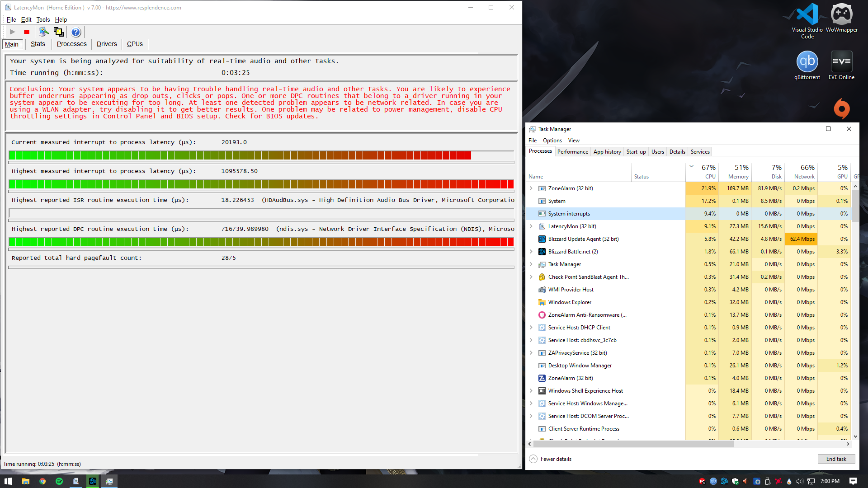Open the Help menu in LatencyMon
This screenshot has height=488, width=868.
coord(61,19)
